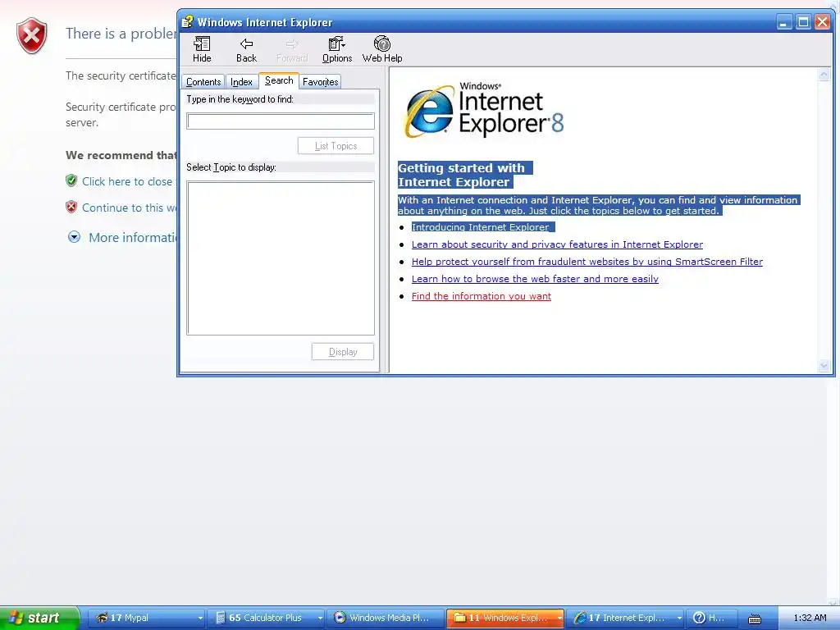Click scroll down arrow in help content pane
840x630 pixels.
824,366
